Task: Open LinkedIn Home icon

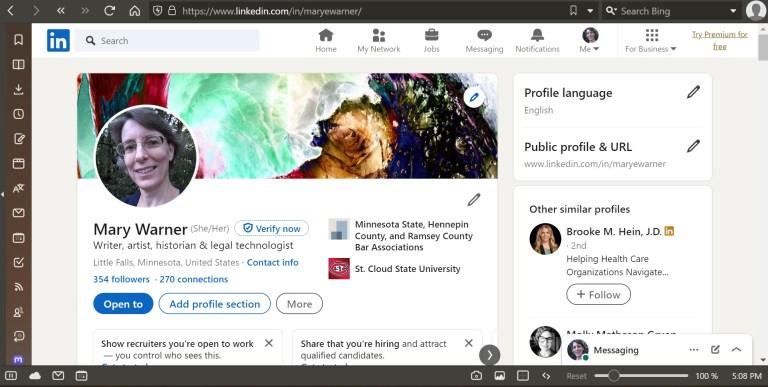Action: pyautogui.click(x=326, y=36)
